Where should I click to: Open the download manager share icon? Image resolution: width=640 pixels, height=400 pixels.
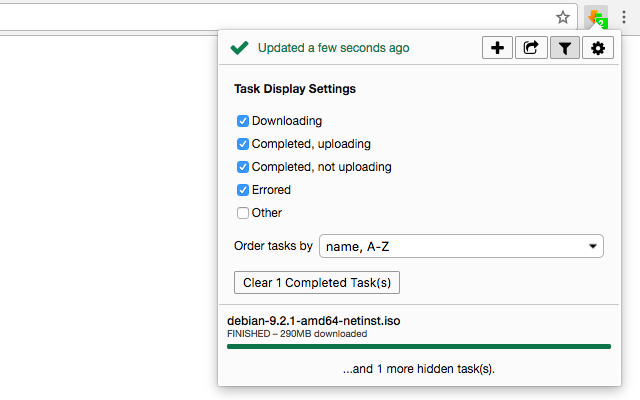531,47
